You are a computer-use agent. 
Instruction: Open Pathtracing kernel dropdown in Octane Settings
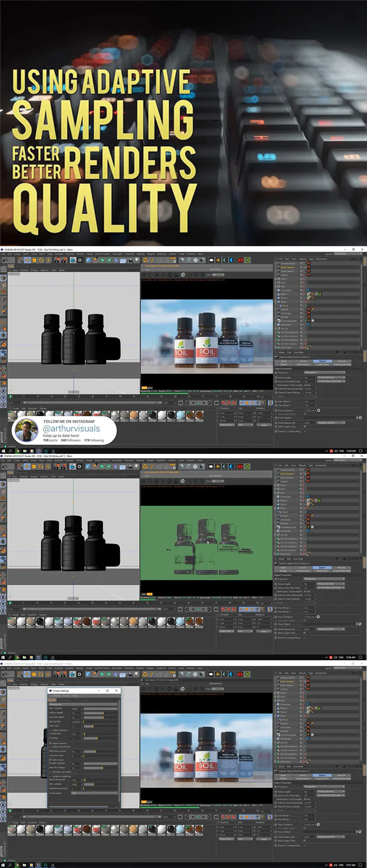tap(83, 704)
